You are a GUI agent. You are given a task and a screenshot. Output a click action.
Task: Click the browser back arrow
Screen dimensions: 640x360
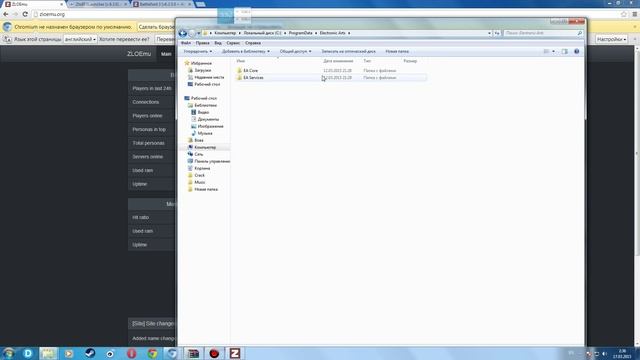[x=6, y=14]
